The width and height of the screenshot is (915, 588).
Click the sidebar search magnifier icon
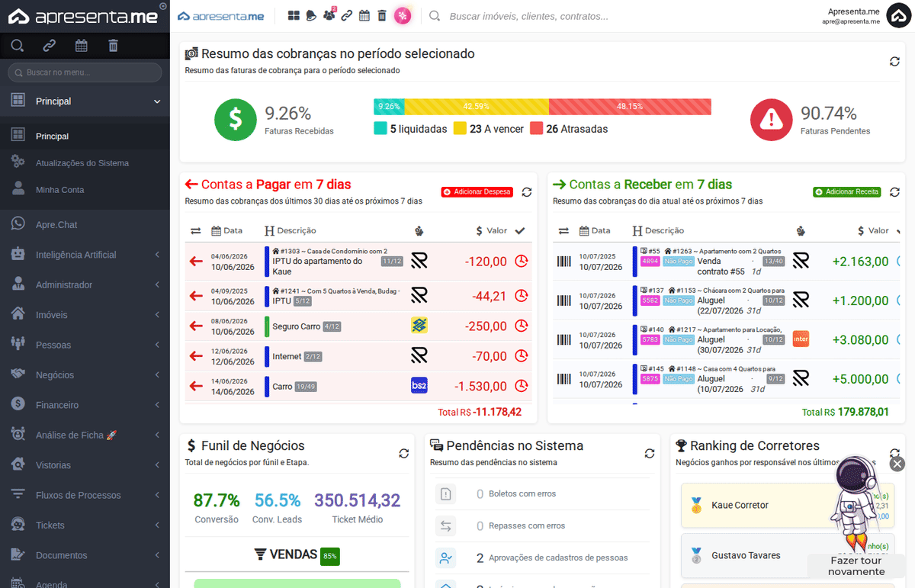[18, 46]
